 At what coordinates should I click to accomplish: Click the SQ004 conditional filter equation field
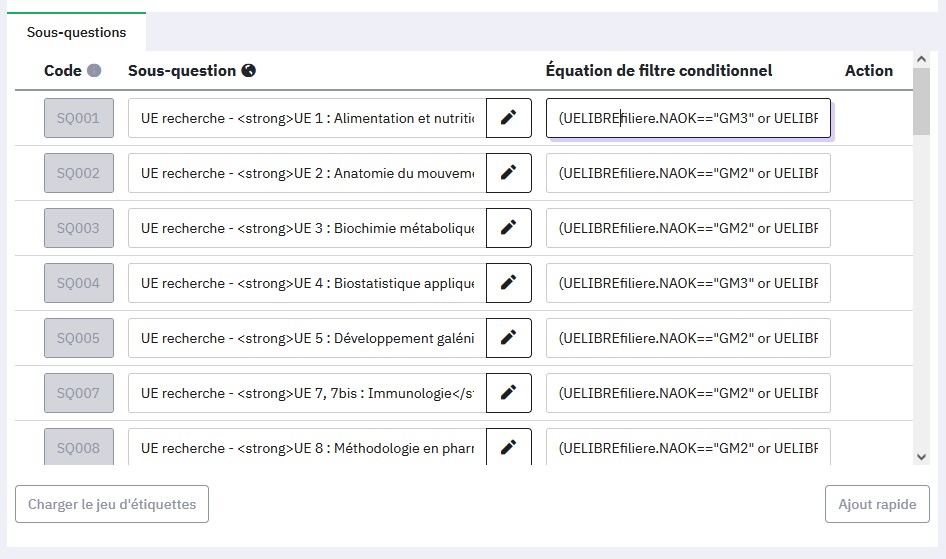[x=688, y=283]
